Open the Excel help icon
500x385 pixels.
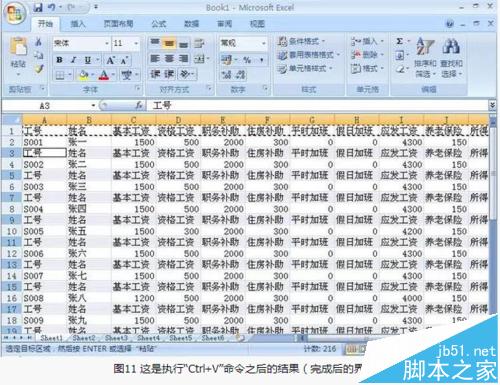pyautogui.click(x=450, y=24)
